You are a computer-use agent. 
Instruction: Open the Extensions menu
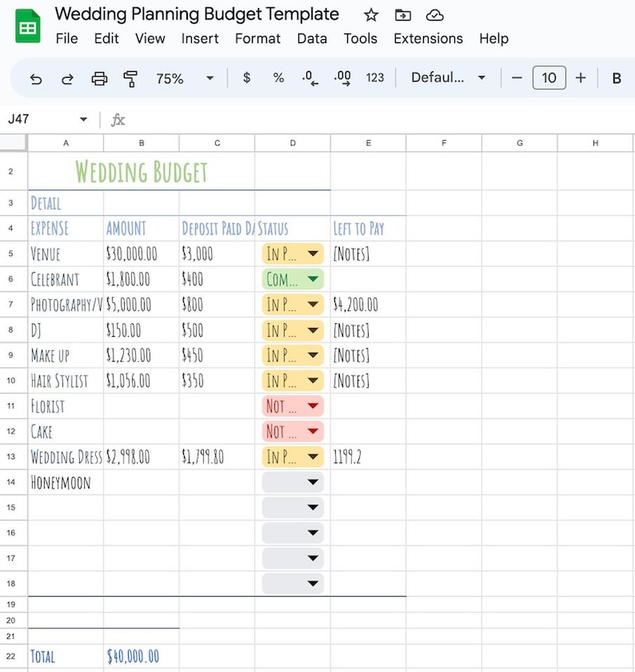click(428, 39)
